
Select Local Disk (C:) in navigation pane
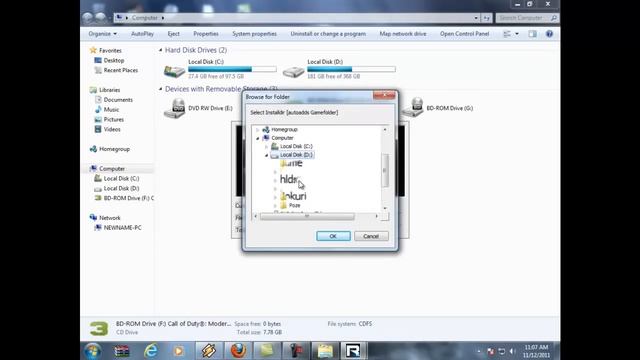click(121, 178)
